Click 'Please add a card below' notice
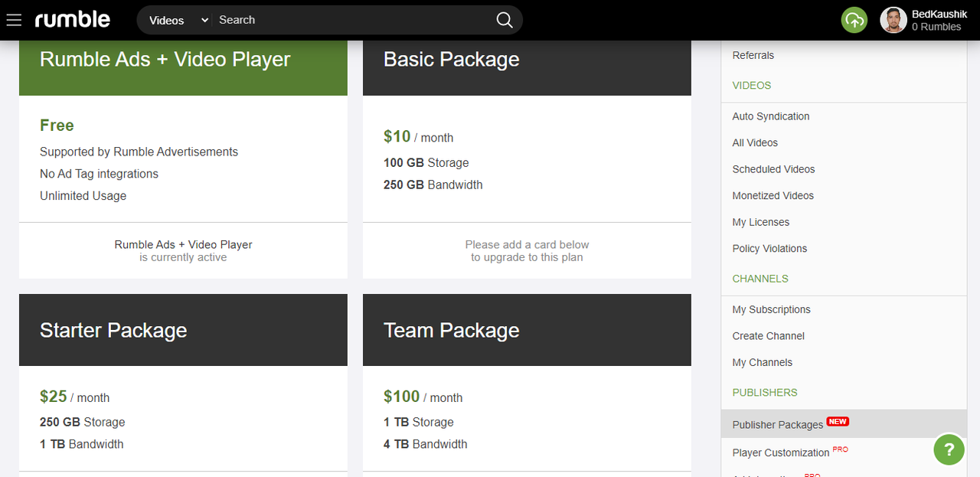980x477 pixels. (527, 245)
